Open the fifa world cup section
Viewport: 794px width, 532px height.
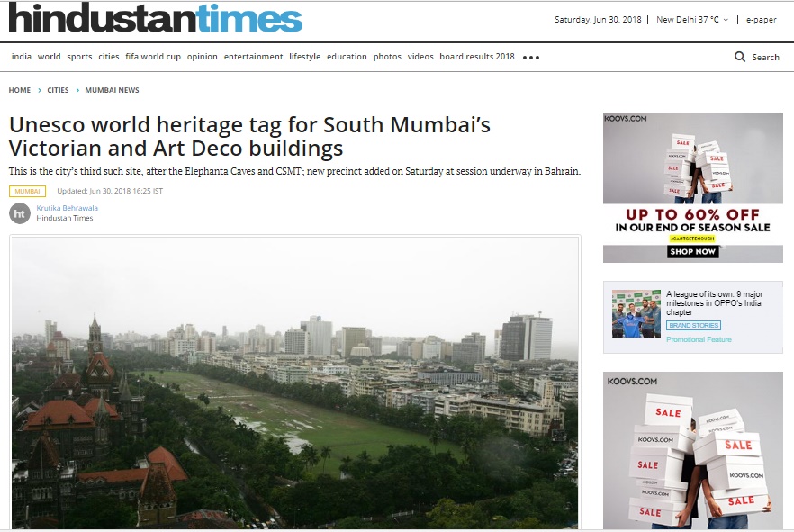(x=153, y=57)
